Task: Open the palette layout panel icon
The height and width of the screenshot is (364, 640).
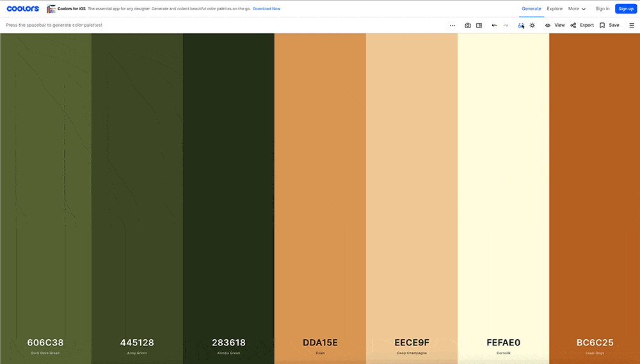Action: [479, 26]
